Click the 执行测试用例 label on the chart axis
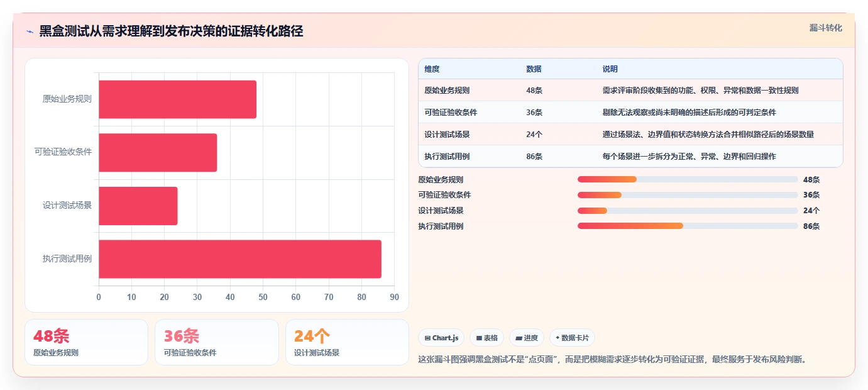 point(67,259)
